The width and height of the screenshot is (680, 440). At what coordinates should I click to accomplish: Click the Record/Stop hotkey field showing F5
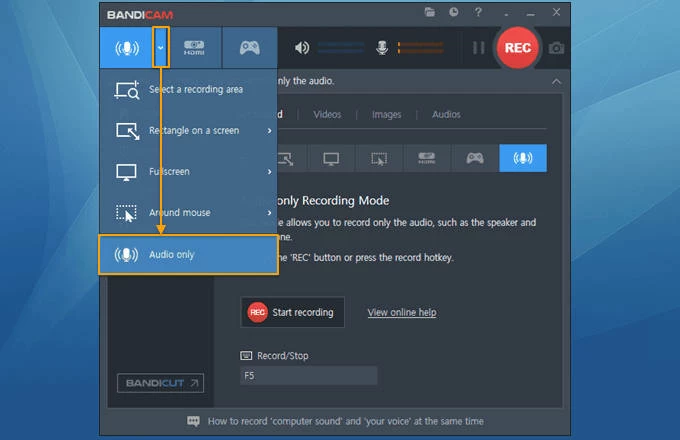point(308,375)
